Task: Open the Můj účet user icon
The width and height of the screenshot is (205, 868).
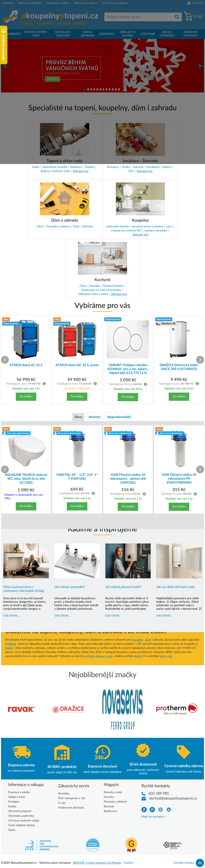Action: pyautogui.click(x=188, y=3)
